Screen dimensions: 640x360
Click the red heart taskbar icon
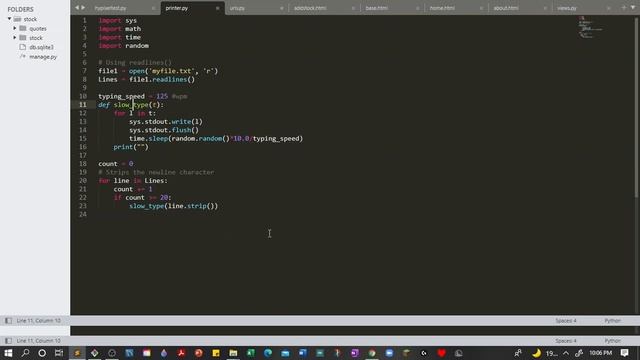441,353
